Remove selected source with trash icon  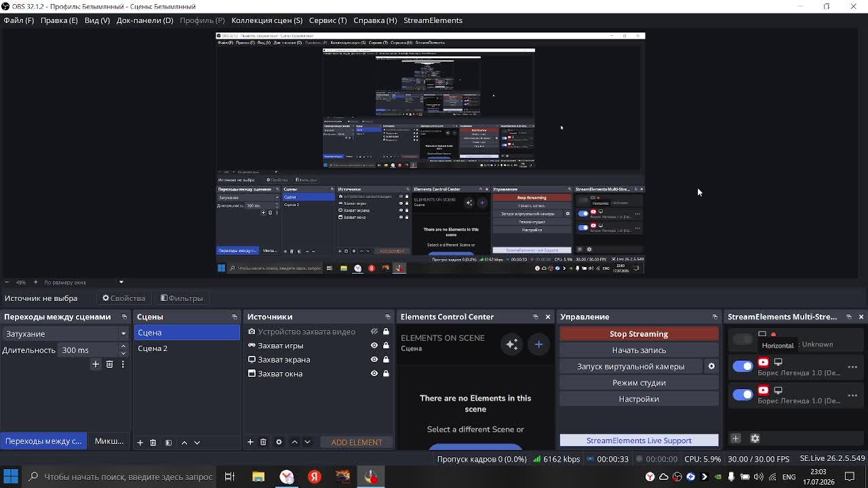(263, 442)
